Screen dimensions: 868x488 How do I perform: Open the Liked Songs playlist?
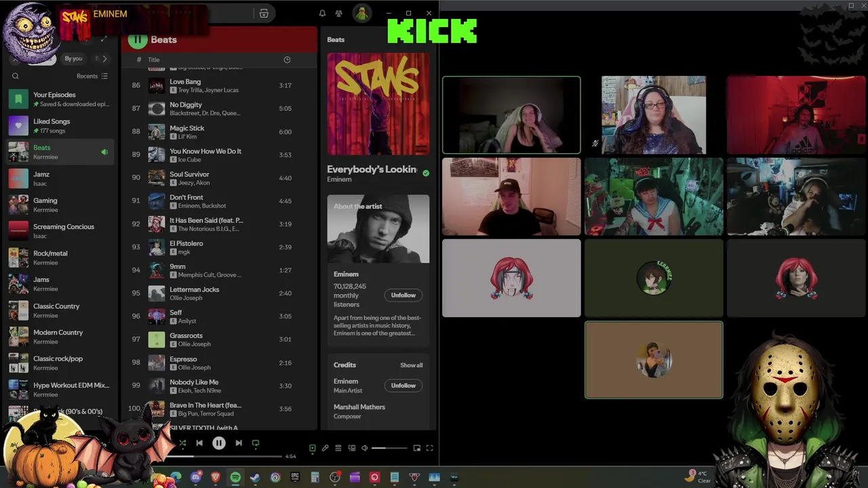pyautogui.click(x=61, y=125)
